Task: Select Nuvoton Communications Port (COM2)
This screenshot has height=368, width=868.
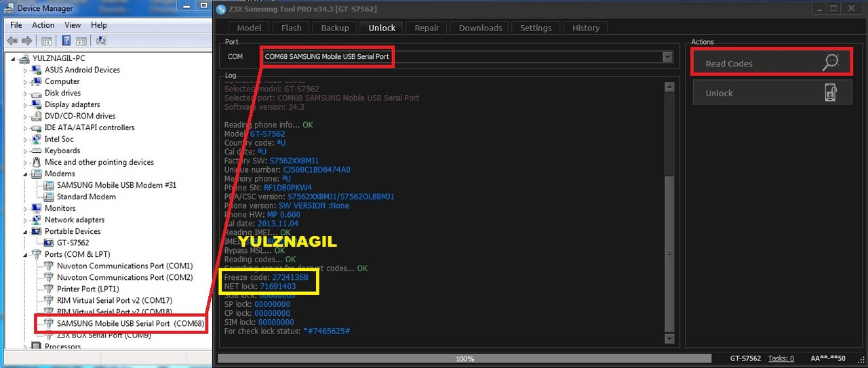Action: [x=125, y=277]
